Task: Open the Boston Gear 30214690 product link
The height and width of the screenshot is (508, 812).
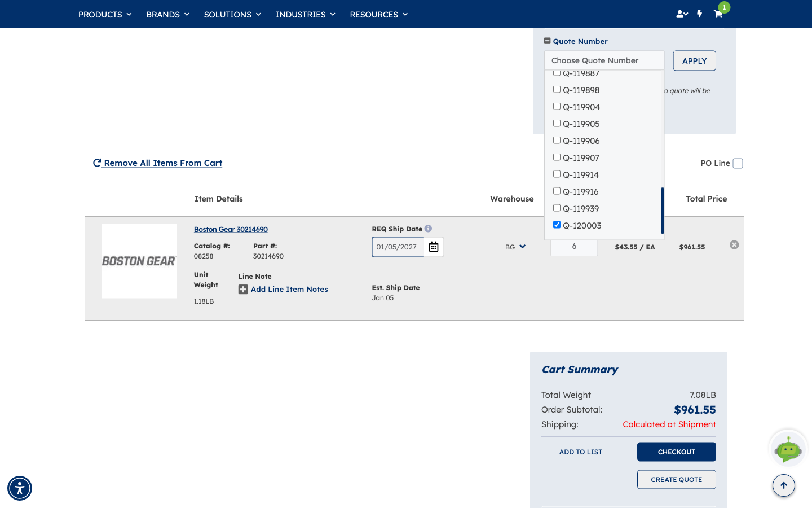Action: (231, 229)
